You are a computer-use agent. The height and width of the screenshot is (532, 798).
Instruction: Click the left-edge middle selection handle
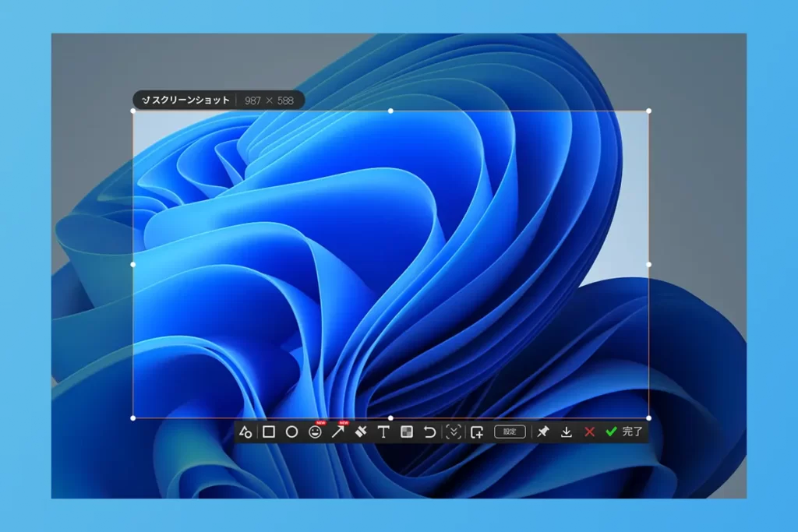click(133, 265)
